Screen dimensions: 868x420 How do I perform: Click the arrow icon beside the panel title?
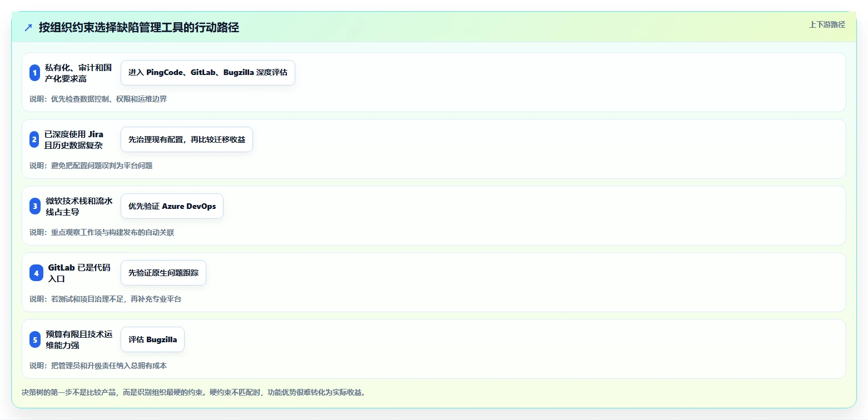(x=28, y=28)
